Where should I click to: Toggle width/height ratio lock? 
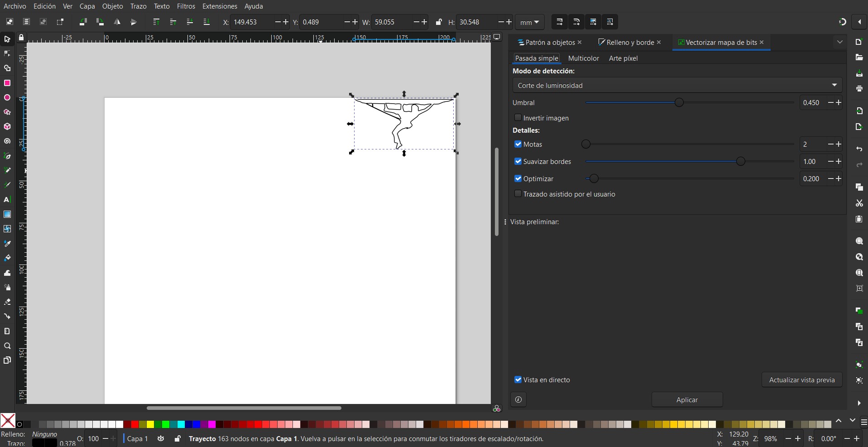pos(438,22)
